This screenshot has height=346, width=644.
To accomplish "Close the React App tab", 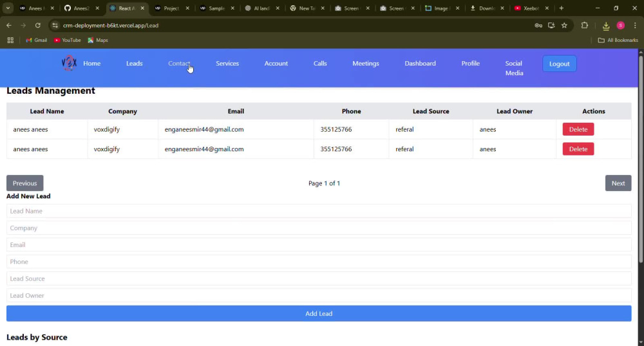I will point(142,8).
